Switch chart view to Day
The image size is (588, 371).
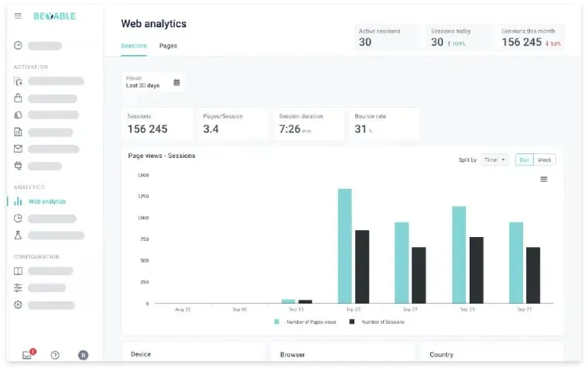(x=525, y=160)
